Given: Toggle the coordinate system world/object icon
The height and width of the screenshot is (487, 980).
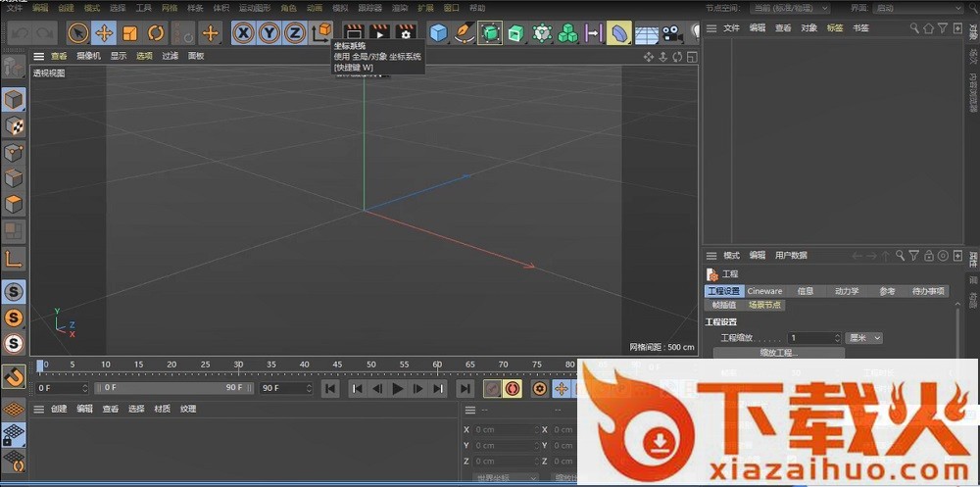Looking at the screenshot, I should click(321, 32).
